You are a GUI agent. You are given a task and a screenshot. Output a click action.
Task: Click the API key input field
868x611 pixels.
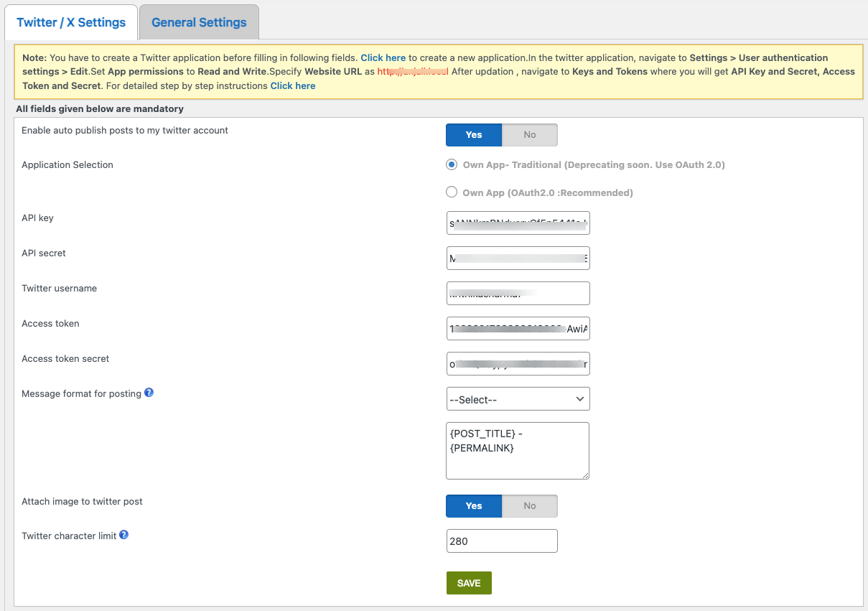(518, 223)
